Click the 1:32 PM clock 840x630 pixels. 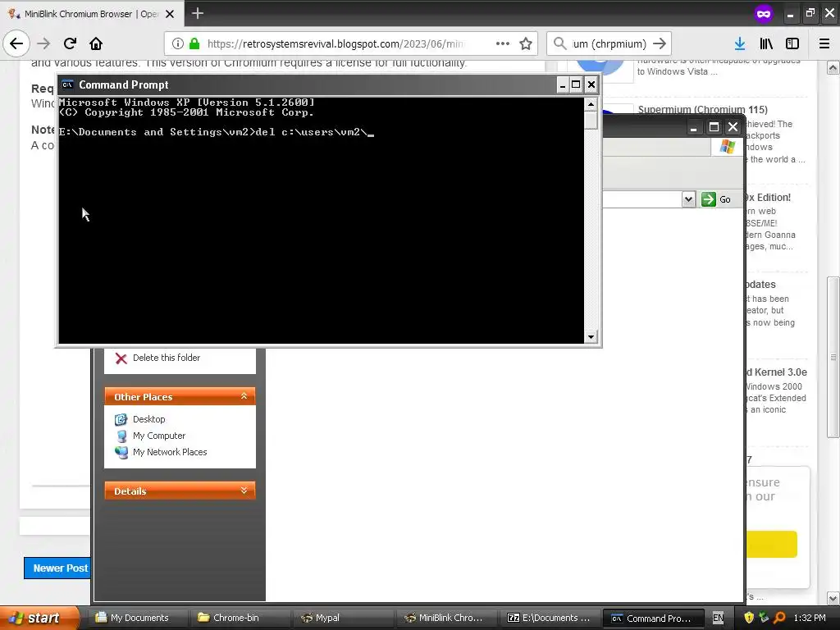click(810, 618)
